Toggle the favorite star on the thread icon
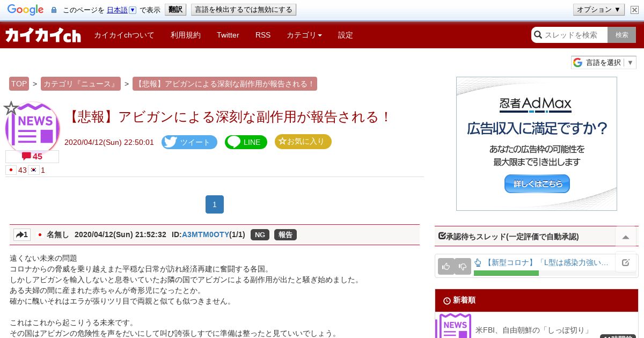The height and width of the screenshot is (338, 644). [11, 108]
